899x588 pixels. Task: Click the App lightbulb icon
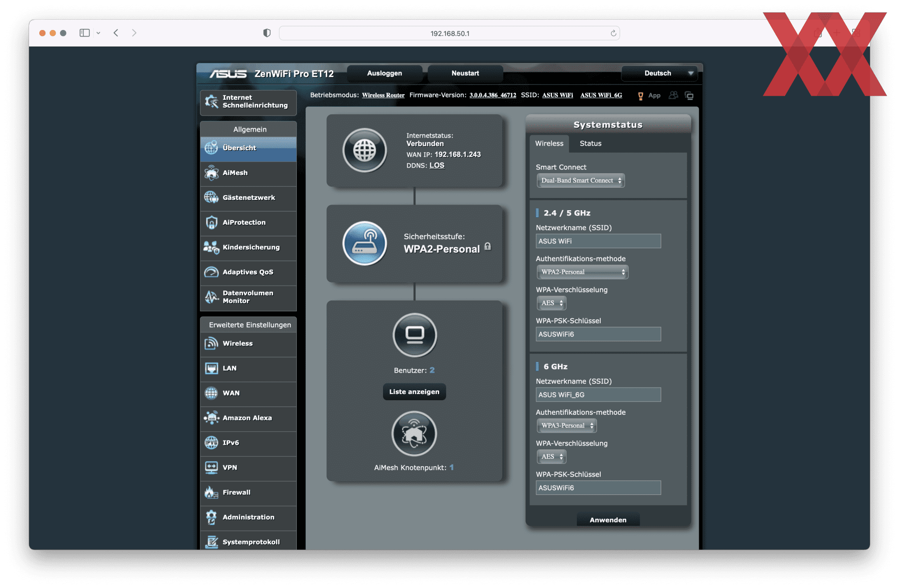[641, 96]
